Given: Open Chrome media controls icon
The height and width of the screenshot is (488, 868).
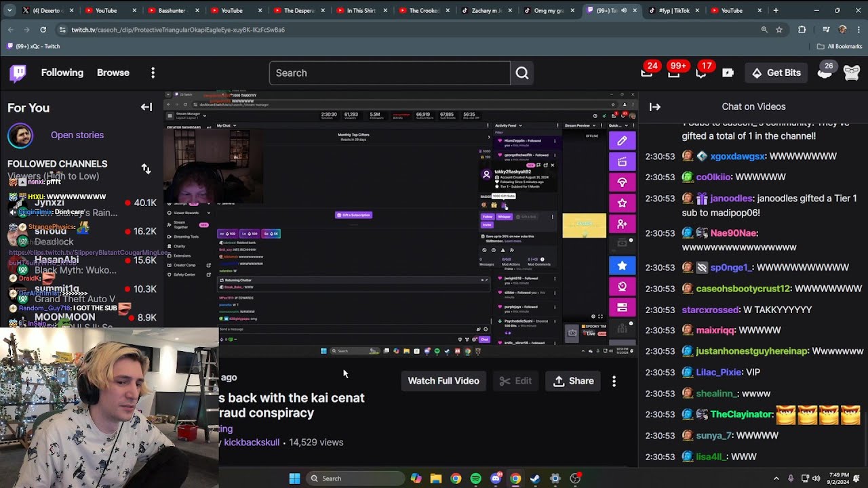Looking at the screenshot, I should point(825,30).
